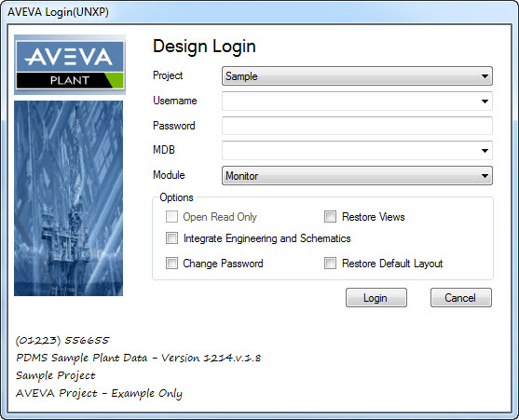
Task: Check the Change Password option
Action: click(x=171, y=264)
